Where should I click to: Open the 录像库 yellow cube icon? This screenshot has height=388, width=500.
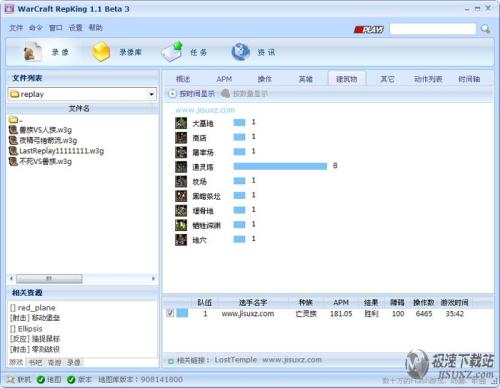pos(101,52)
